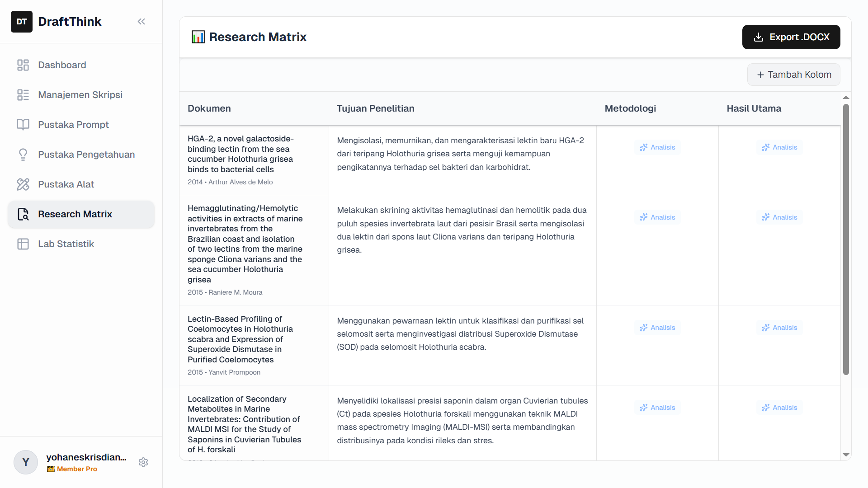This screenshot has height=488, width=868.
Task: Open the Dashboard icon in sidebar
Action: pos(23,65)
